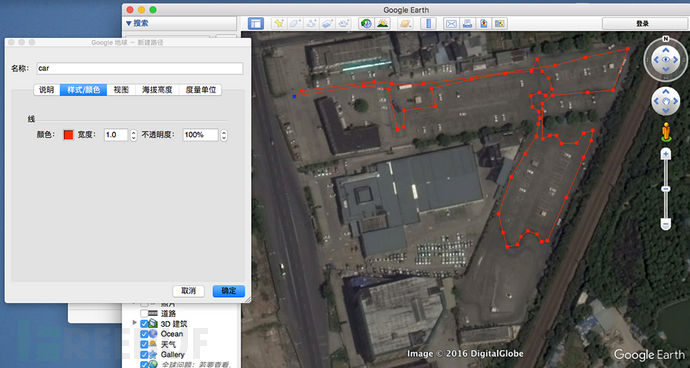Add a path from the toolbar
This screenshot has width=690, height=368.
[312, 23]
